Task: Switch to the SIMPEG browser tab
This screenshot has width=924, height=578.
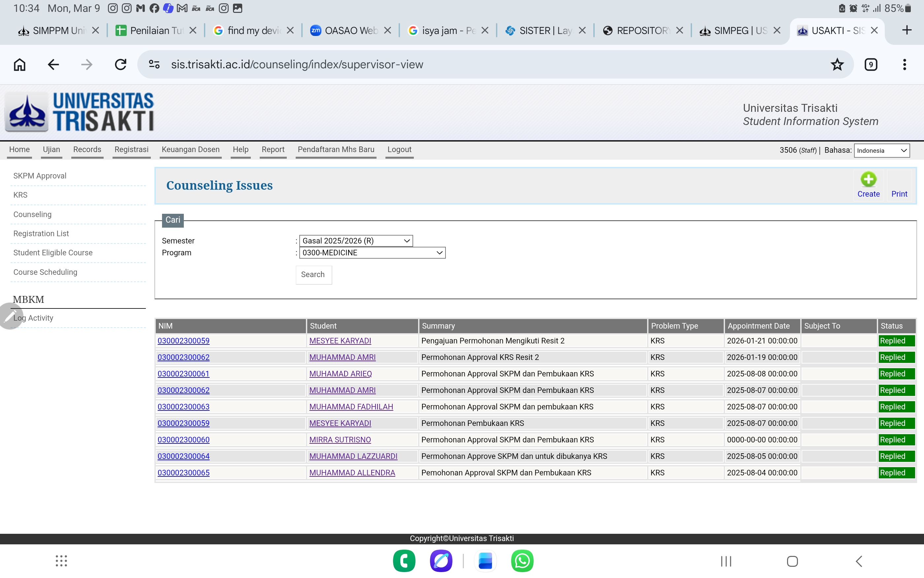Action: point(733,31)
